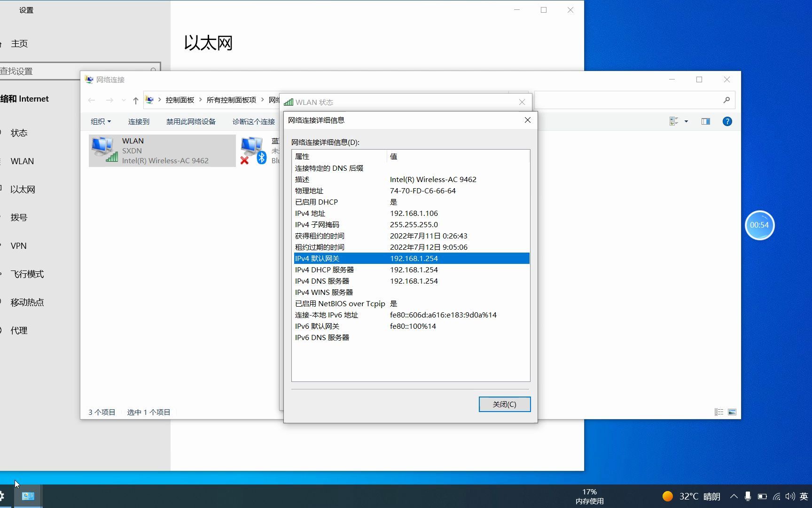The height and width of the screenshot is (508, 812).
Task: Switch to large icons view in status bar
Action: (732, 412)
